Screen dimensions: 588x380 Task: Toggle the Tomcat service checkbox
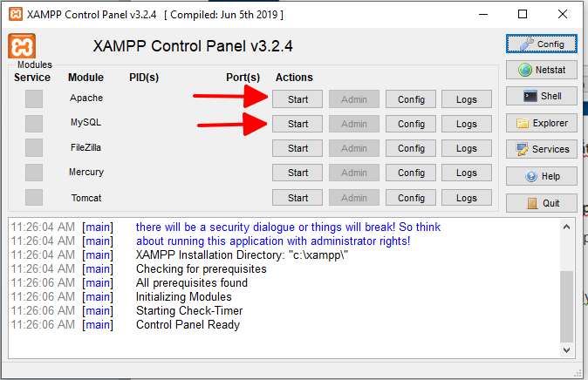coord(34,198)
